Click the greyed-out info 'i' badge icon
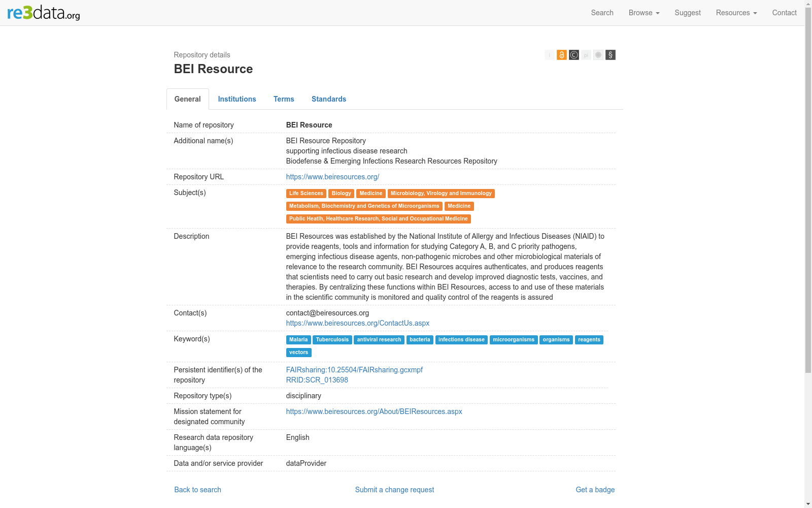Screen dimensions: 812x508 pos(550,55)
